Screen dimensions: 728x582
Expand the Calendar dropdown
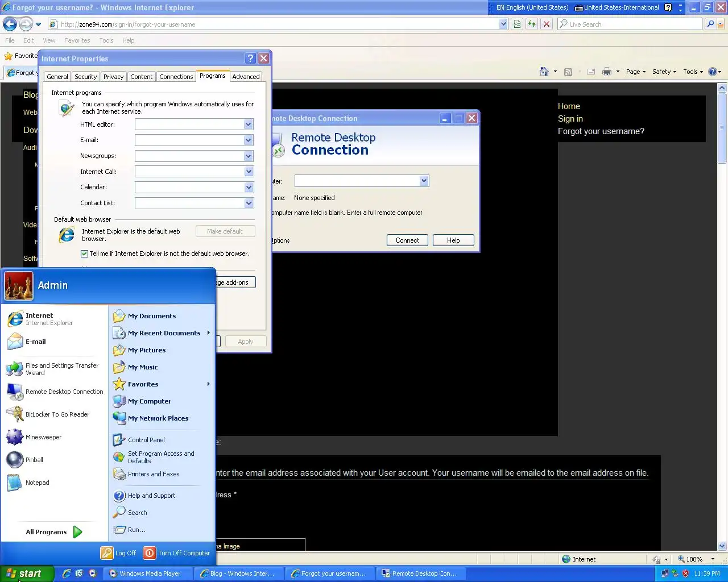coord(249,187)
